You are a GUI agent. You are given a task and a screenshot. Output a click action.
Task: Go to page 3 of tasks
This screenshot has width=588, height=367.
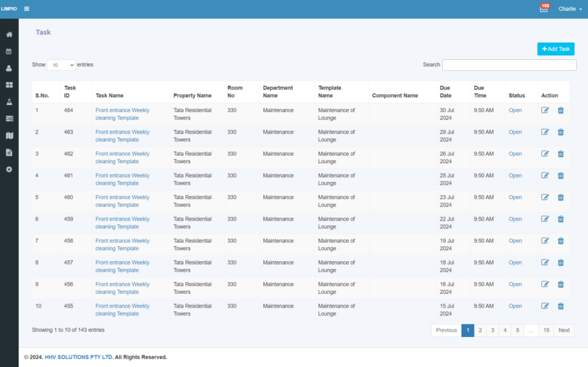coord(493,330)
